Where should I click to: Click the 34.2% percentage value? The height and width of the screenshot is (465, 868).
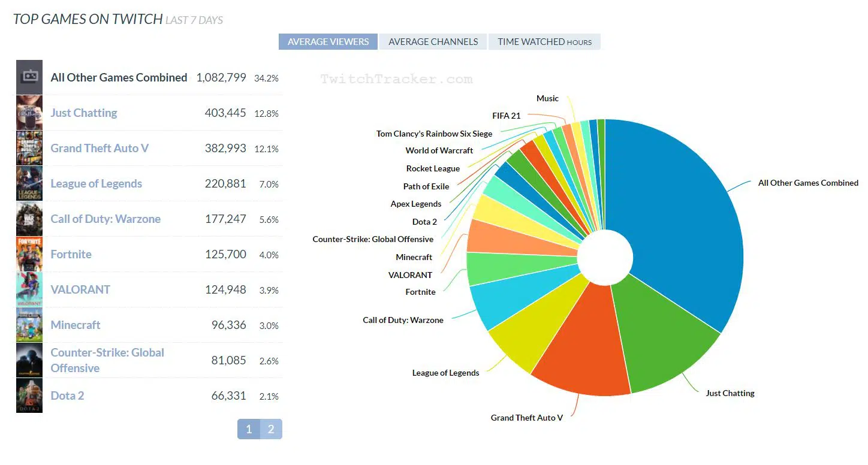pos(266,78)
